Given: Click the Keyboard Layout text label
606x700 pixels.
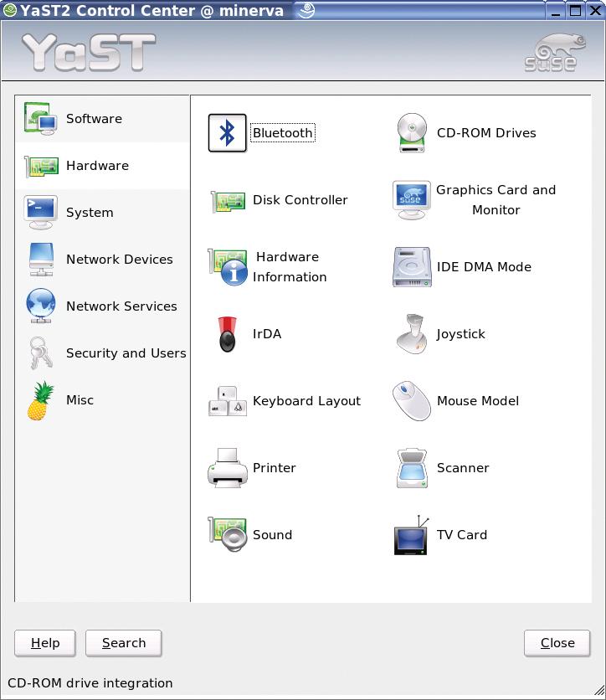Looking at the screenshot, I should (306, 401).
